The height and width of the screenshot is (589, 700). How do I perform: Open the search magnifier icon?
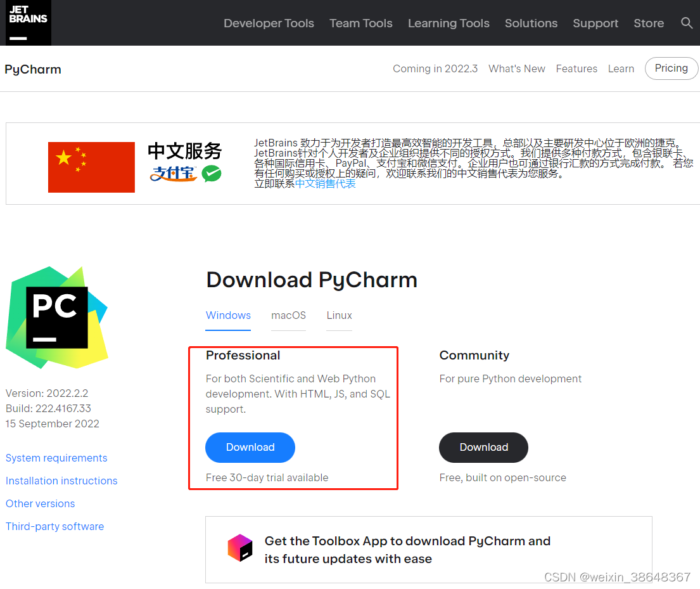[x=687, y=23]
